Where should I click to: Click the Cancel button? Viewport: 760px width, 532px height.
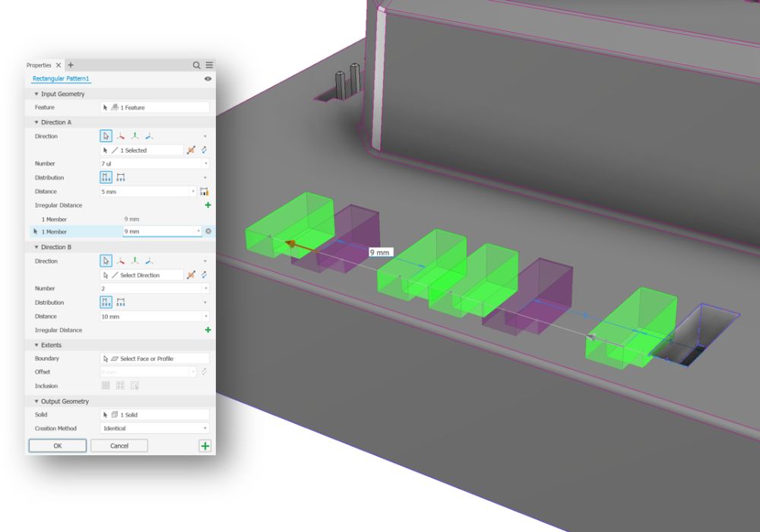(119, 446)
